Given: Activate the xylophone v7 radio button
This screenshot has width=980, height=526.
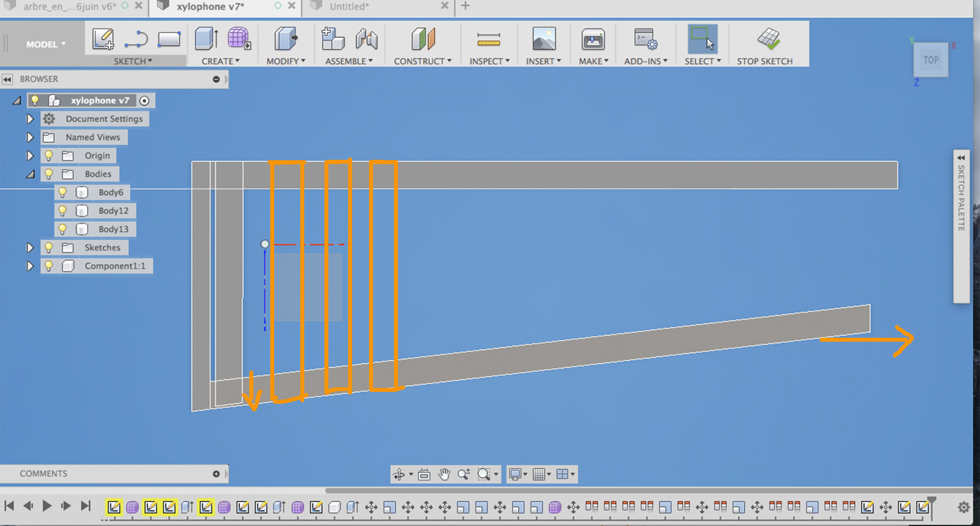Looking at the screenshot, I should click(145, 101).
